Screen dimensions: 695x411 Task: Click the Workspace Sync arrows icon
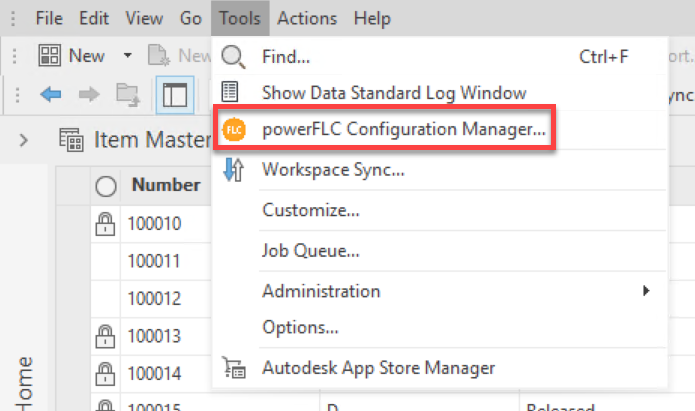click(232, 170)
